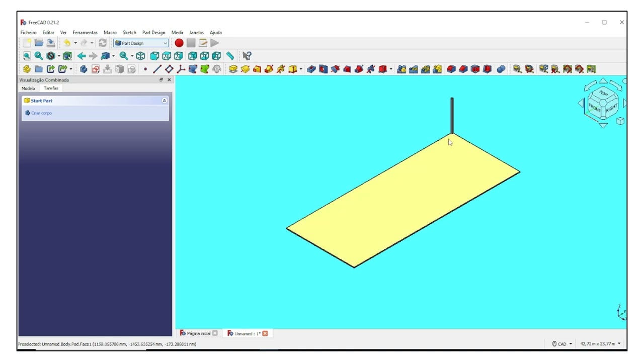
Task: Go back with the left navigation arrow
Action: [x=81, y=56]
